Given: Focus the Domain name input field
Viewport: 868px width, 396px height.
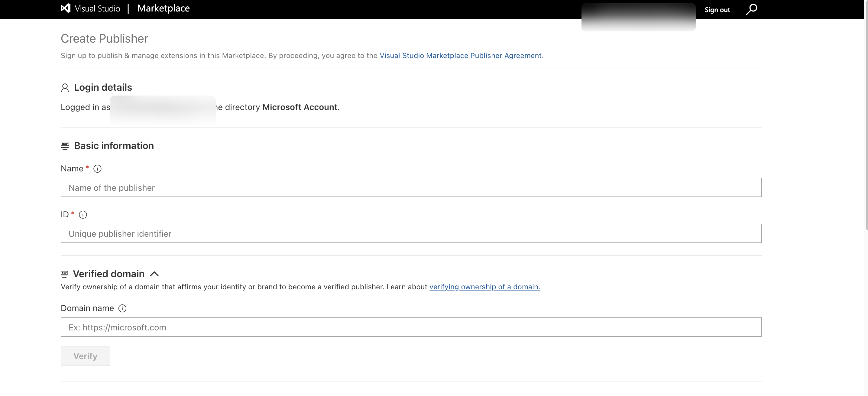Looking at the screenshot, I should point(411,327).
